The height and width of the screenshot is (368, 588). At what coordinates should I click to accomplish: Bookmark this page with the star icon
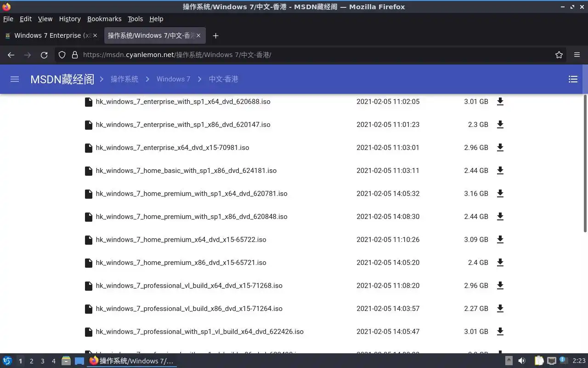(559, 55)
